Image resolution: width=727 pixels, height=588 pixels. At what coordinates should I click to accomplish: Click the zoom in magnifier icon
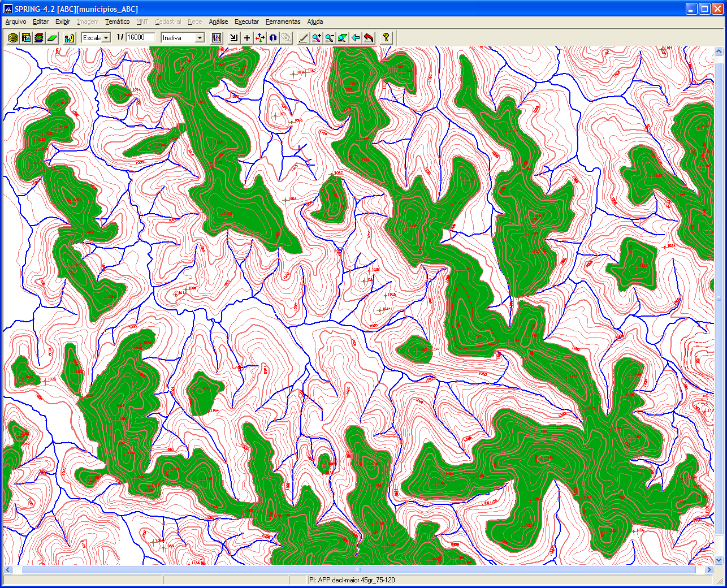pos(317,38)
